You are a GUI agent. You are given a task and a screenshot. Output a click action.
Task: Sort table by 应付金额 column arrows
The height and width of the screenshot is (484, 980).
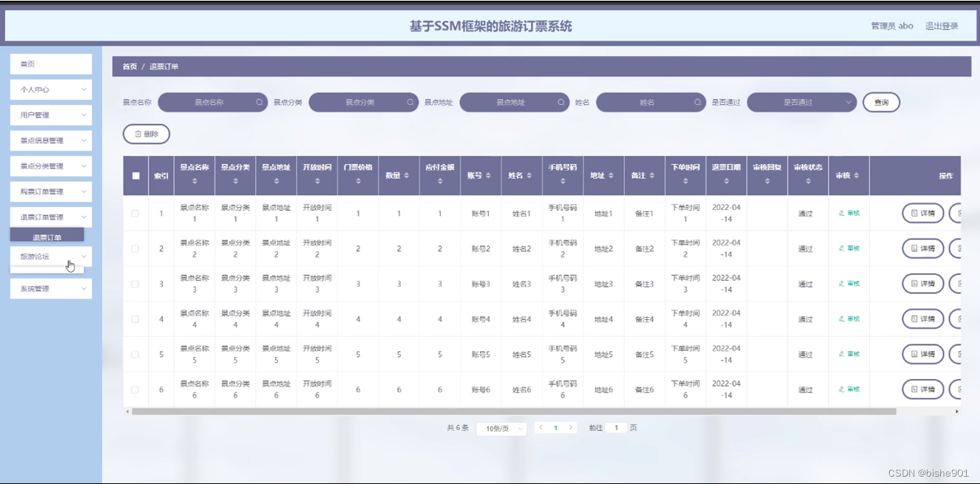[x=440, y=181]
